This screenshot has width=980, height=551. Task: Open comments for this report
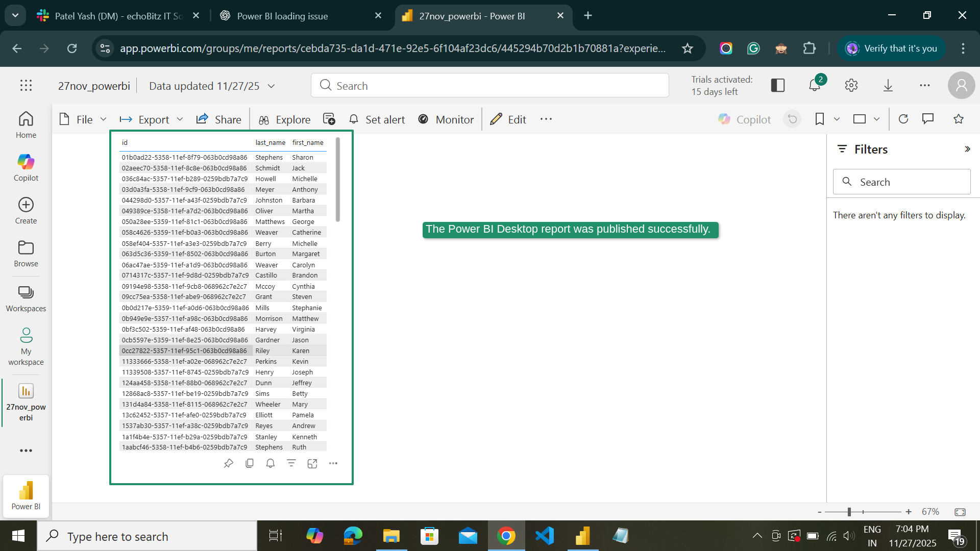click(928, 119)
